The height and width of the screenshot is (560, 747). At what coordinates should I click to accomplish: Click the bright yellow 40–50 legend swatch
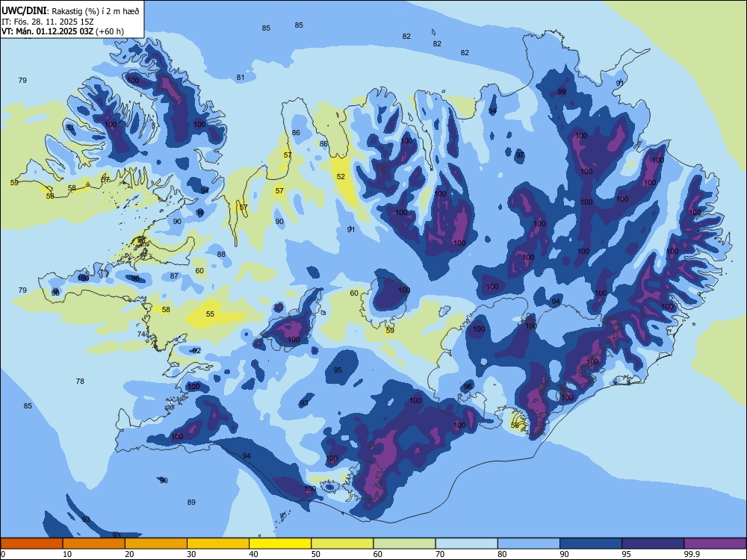280,544
